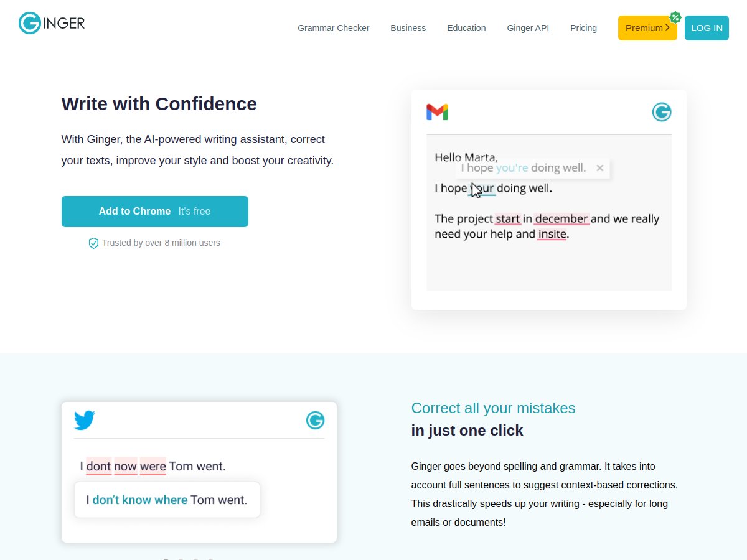View the Pricing page
The width and height of the screenshot is (747, 560).
[x=583, y=28]
